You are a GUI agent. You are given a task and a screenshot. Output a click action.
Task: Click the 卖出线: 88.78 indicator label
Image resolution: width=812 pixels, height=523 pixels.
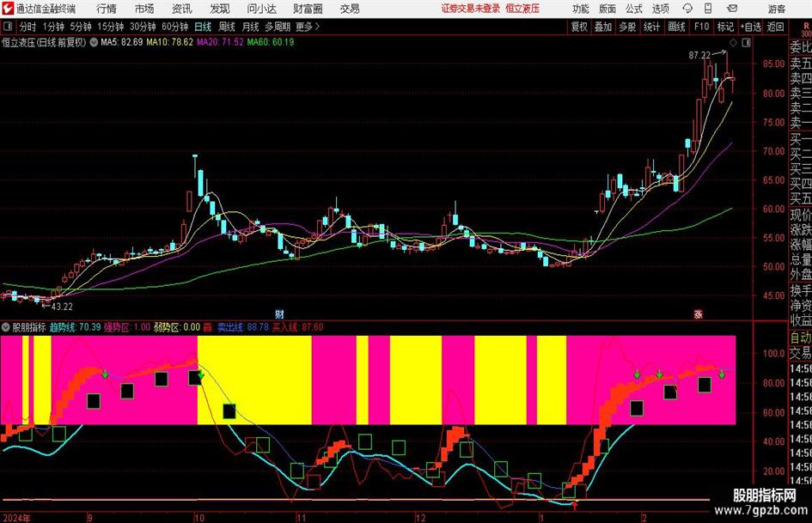pyautogui.click(x=243, y=327)
